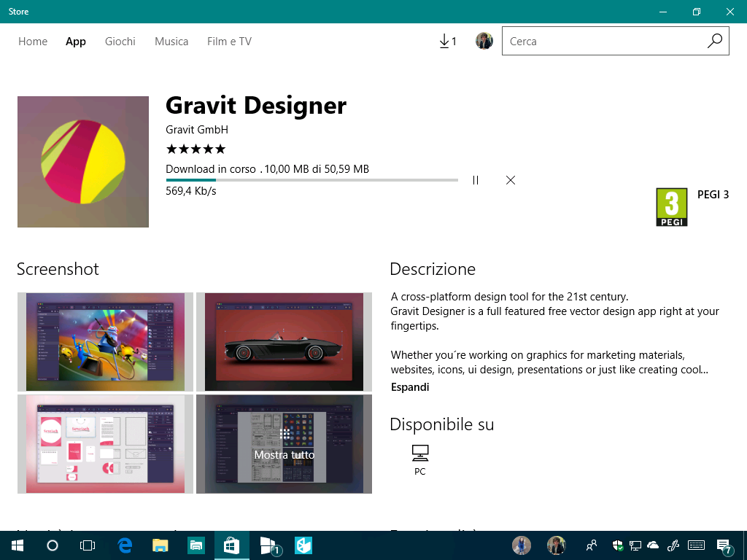Open File Explorer from the taskbar
The image size is (747, 560).
[160, 545]
